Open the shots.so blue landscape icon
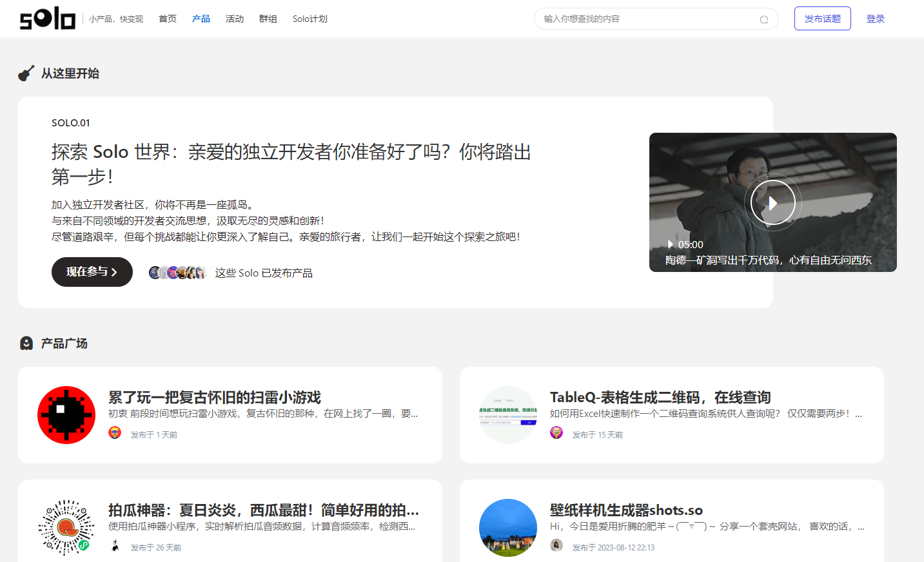The width and height of the screenshot is (924, 562). [508, 528]
